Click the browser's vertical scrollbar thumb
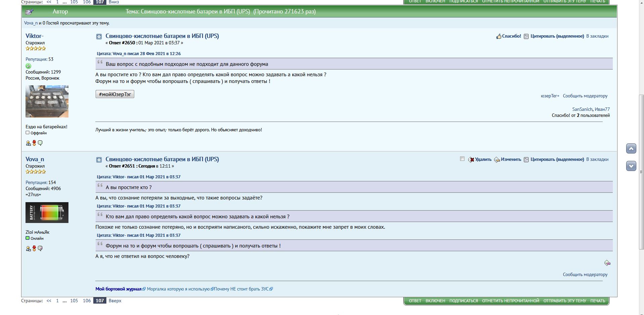The height and width of the screenshot is (315, 644). click(641, 171)
